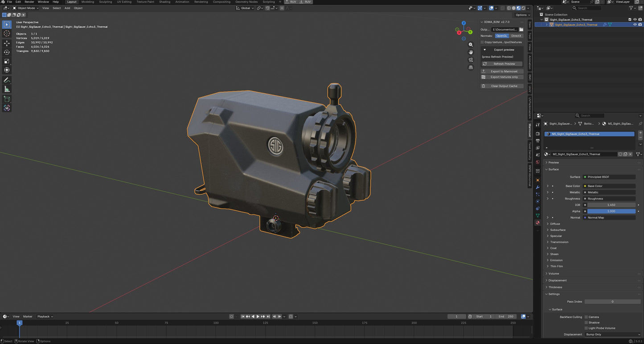Open the viewport Options dropdown

523,15
